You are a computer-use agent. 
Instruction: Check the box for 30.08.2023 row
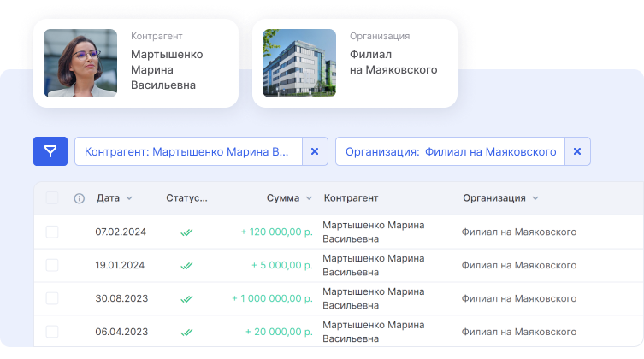(x=52, y=298)
